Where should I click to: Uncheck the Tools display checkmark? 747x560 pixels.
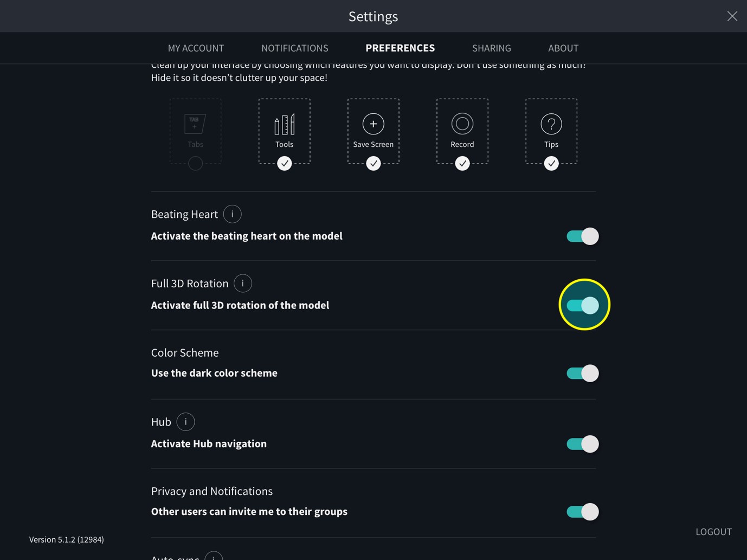coord(284,163)
